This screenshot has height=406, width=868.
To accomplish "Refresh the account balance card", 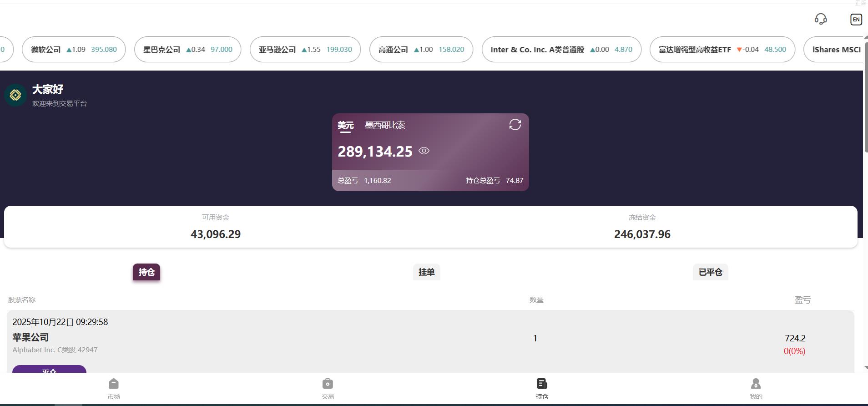I will (515, 125).
